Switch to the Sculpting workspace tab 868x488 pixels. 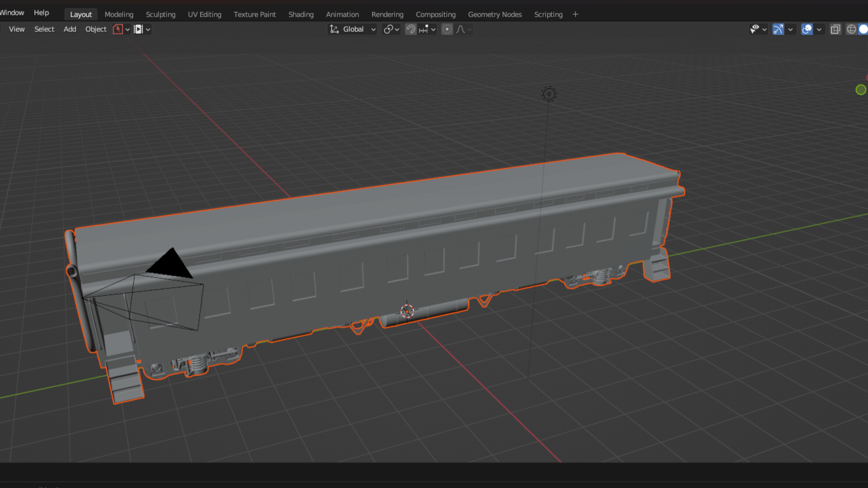point(160,14)
